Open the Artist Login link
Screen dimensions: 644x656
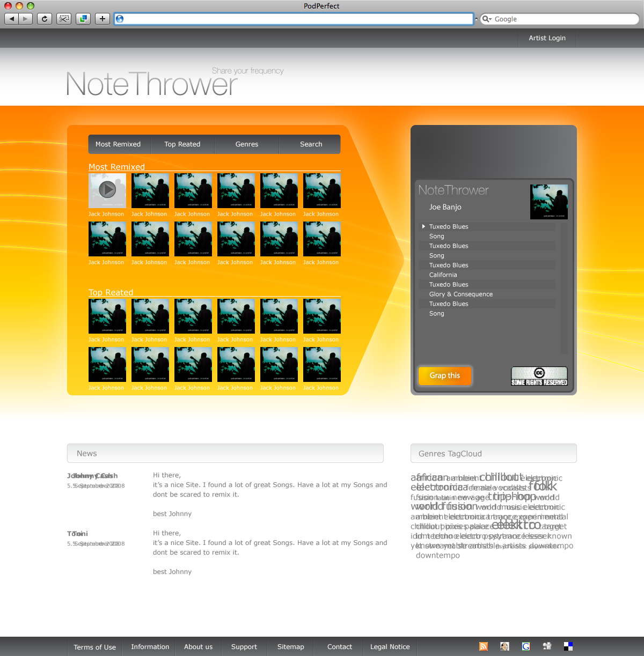[x=547, y=38]
